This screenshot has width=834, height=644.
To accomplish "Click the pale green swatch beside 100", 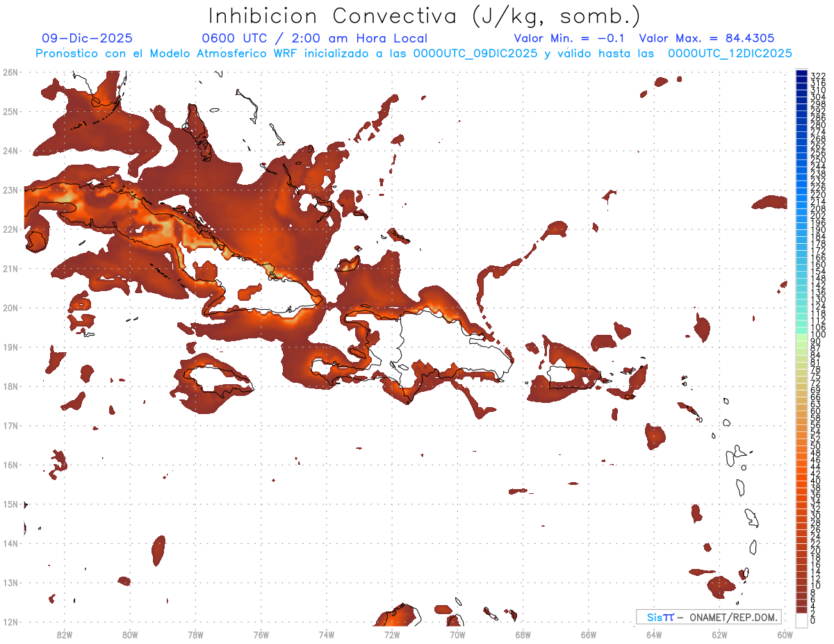I will point(801,336).
